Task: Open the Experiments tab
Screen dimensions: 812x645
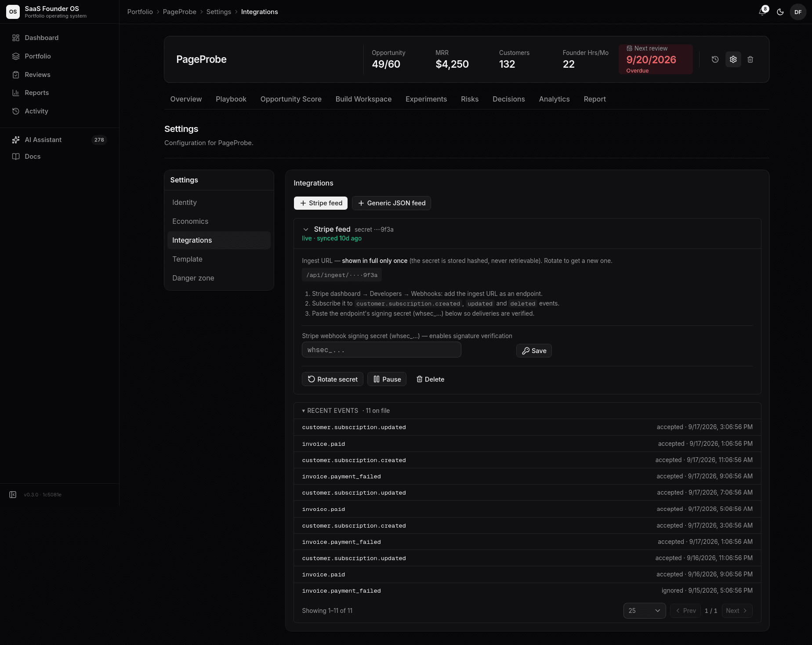Action: (x=426, y=99)
